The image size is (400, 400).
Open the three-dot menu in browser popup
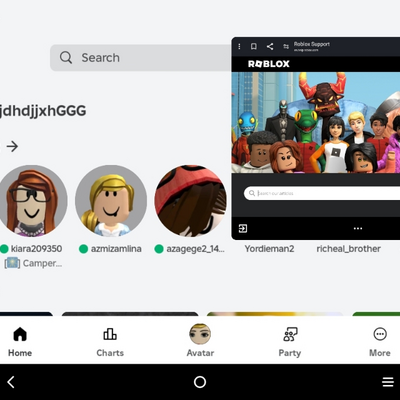239,46
